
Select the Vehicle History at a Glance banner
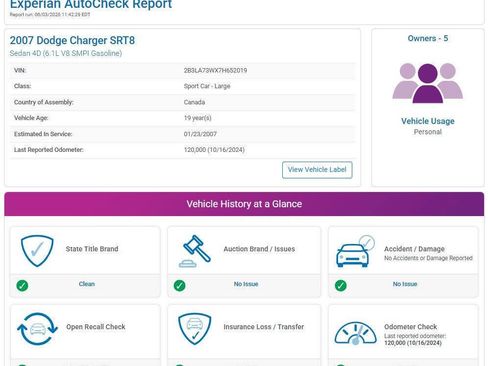pos(244,204)
